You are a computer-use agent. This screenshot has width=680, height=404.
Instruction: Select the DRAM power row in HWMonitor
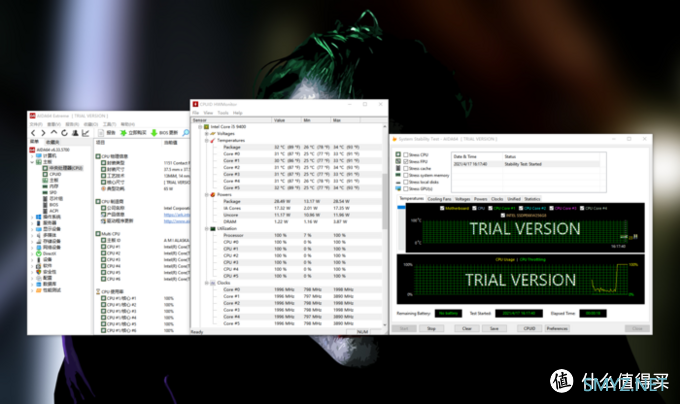coord(286,222)
